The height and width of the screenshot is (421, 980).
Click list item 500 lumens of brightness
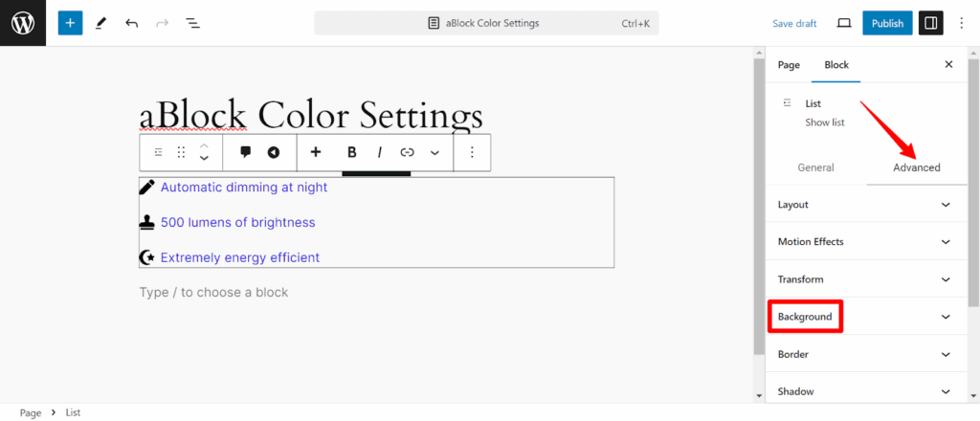tap(238, 222)
